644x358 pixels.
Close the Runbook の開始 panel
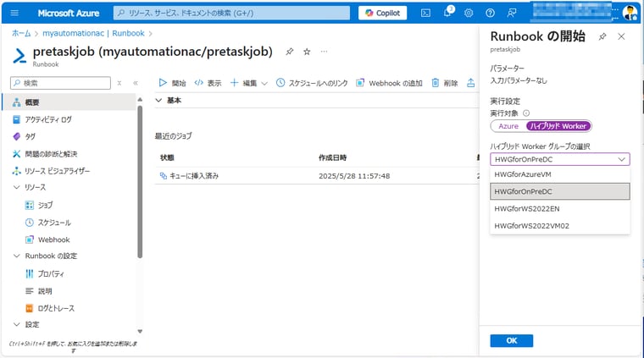[x=621, y=36]
